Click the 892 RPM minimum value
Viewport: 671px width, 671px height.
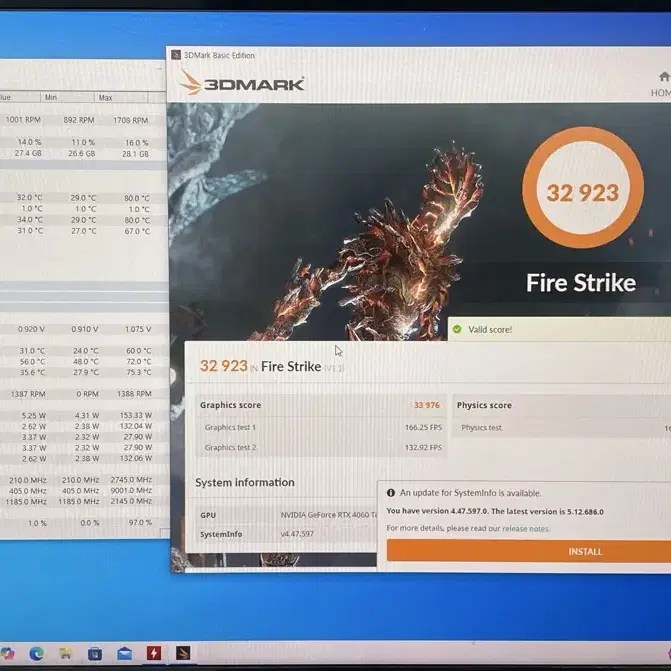[x=79, y=120]
